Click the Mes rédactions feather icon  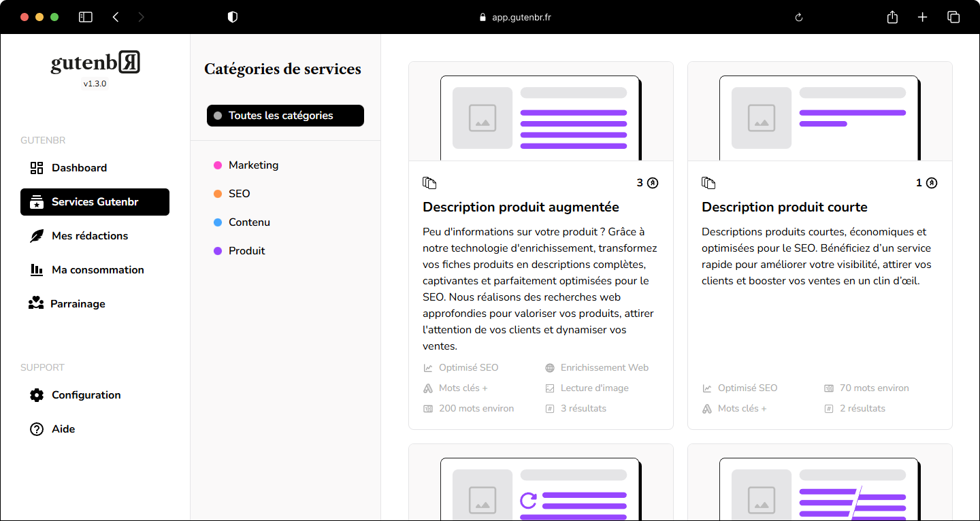37,236
